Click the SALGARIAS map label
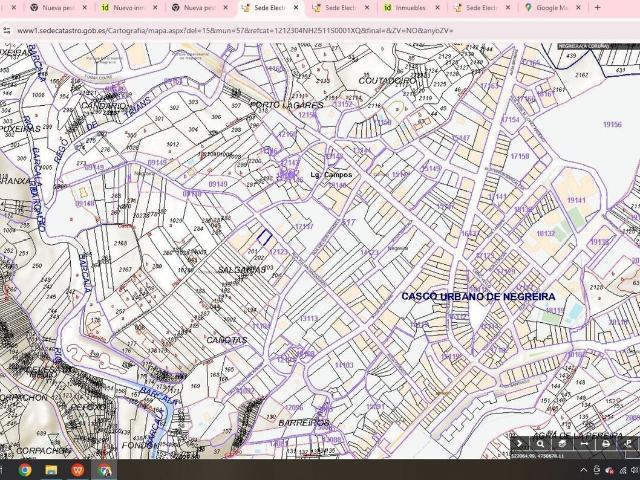 pyautogui.click(x=242, y=270)
